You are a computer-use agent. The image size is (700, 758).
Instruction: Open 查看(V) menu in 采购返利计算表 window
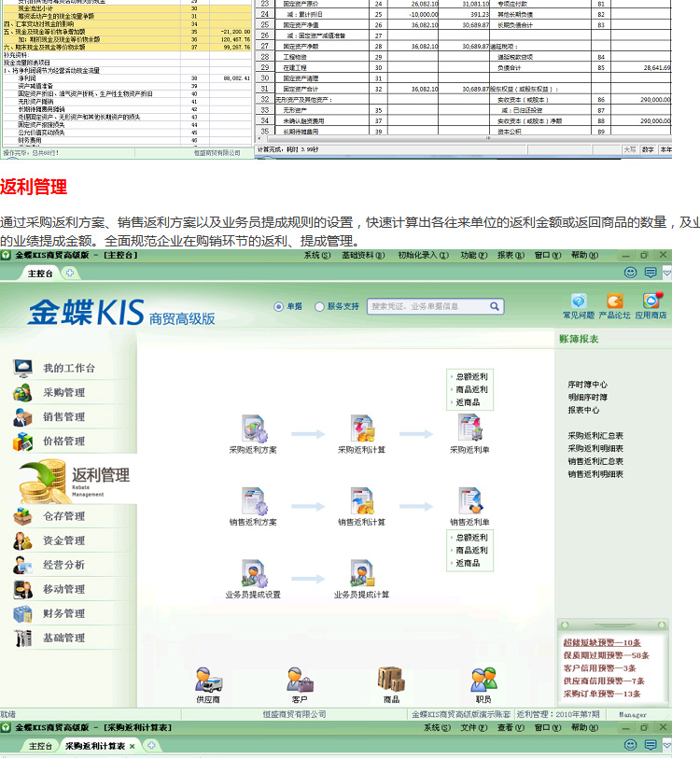click(x=511, y=727)
